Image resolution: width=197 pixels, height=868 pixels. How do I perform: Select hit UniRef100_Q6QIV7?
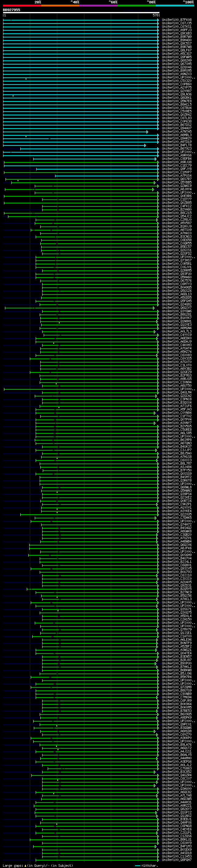pyautogui.click(x=176, y=308)
